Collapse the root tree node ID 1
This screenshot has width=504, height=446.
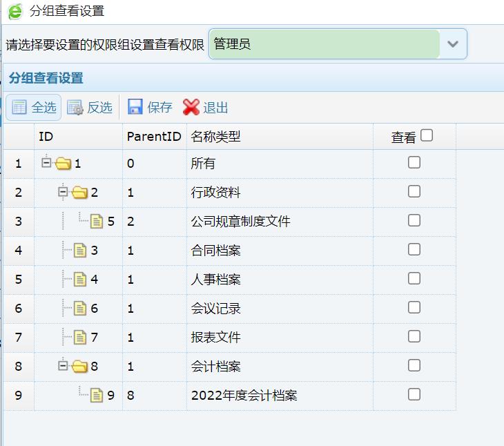(46, 163)
